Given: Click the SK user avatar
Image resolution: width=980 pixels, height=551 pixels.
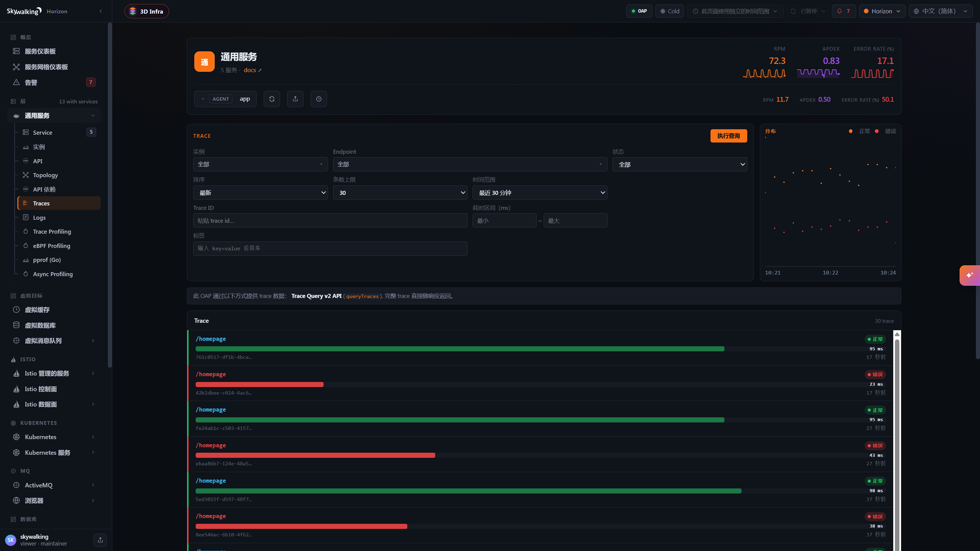Looking at the screenshot, I should 10,540.
